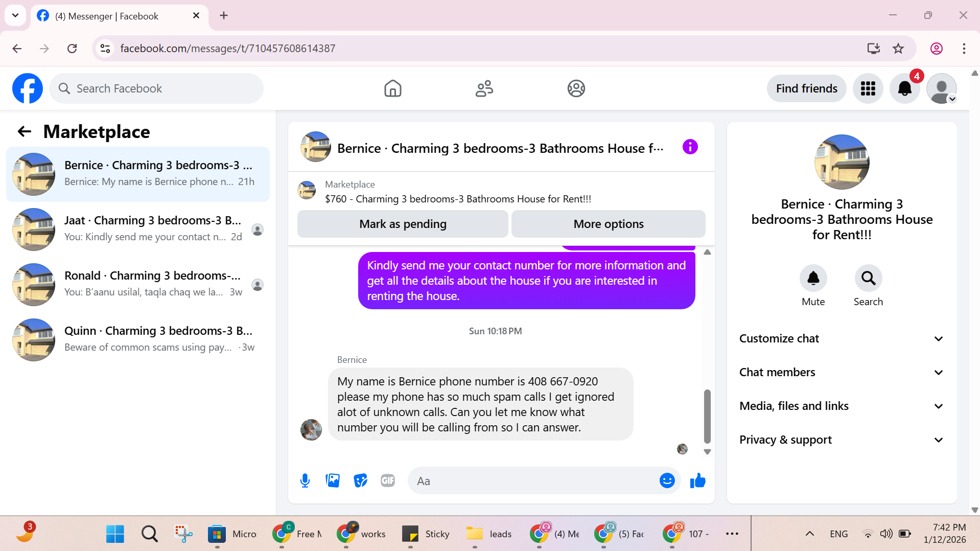Open the Groups icon in top navigation
980x551 pixels.
coord(576,88)
